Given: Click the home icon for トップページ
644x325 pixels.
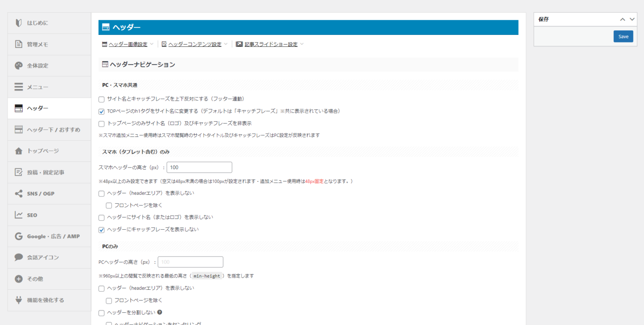Looking at the screenshot, I should point(18,151).
